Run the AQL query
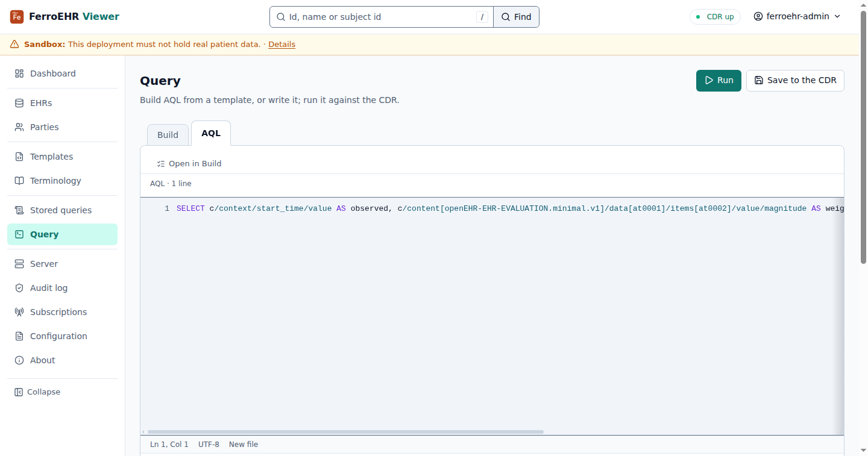The image size is (868, 456). click(719, 80)
